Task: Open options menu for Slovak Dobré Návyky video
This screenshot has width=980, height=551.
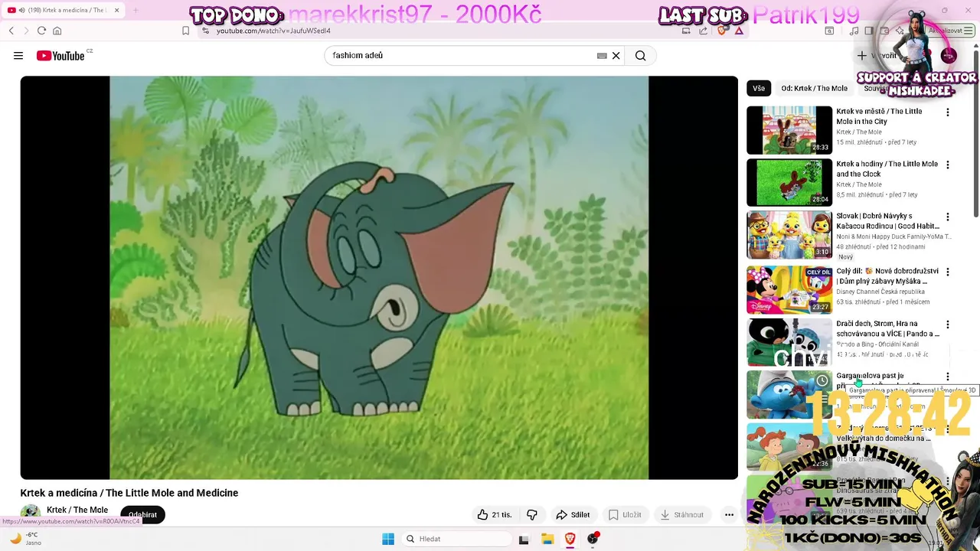Action: click(948, 217)
